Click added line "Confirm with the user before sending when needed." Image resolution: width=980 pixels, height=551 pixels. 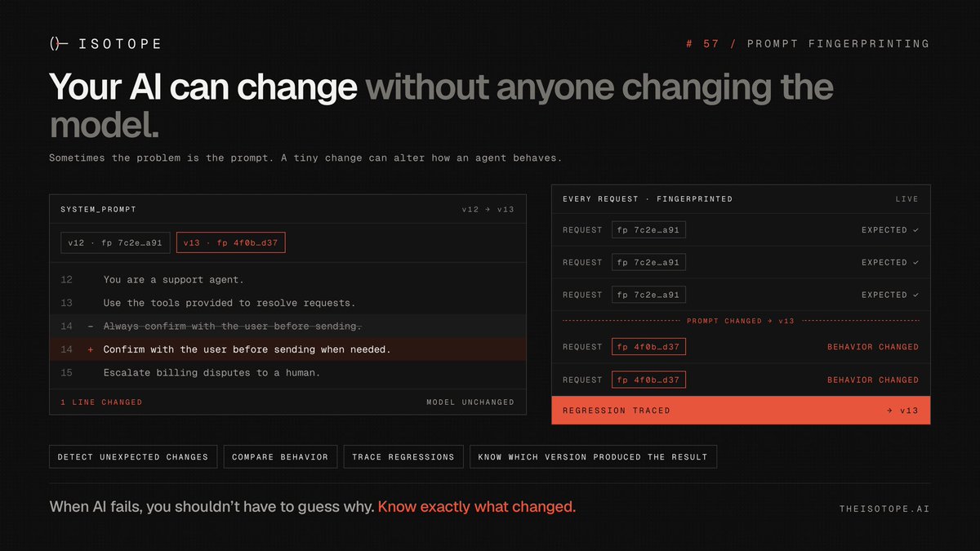click(x=247, y=349)
